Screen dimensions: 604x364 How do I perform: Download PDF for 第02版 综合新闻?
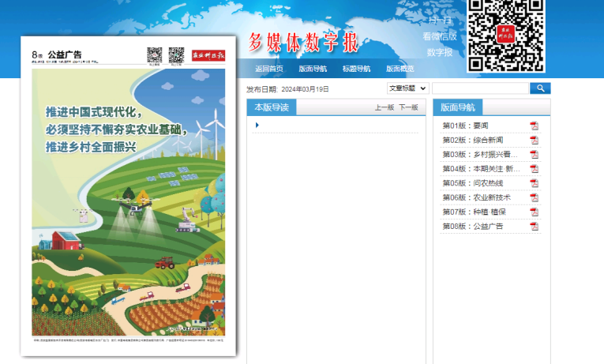pos(534,141)
